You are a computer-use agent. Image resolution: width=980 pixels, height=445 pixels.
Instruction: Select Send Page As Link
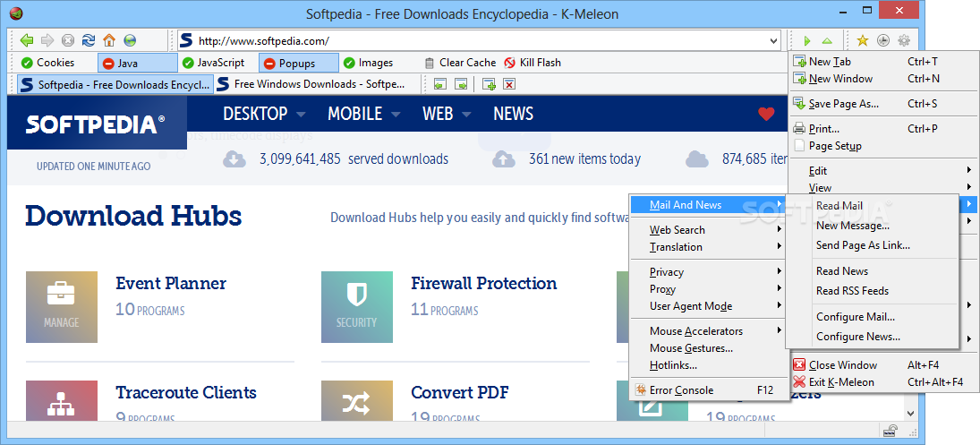click(x=872, y=245)
